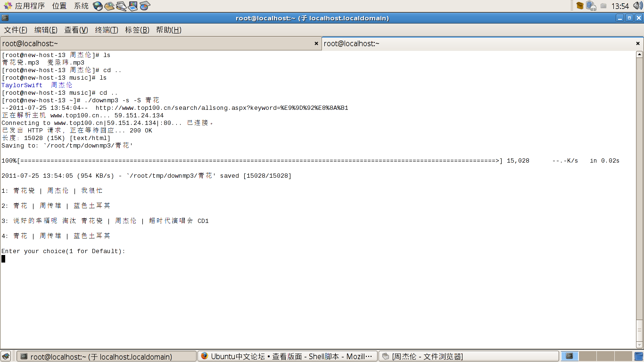Click the show desktop button in bottom panel
Image resolution: width=644 pixels, height=362 pixels.
[x=6, y=356]
